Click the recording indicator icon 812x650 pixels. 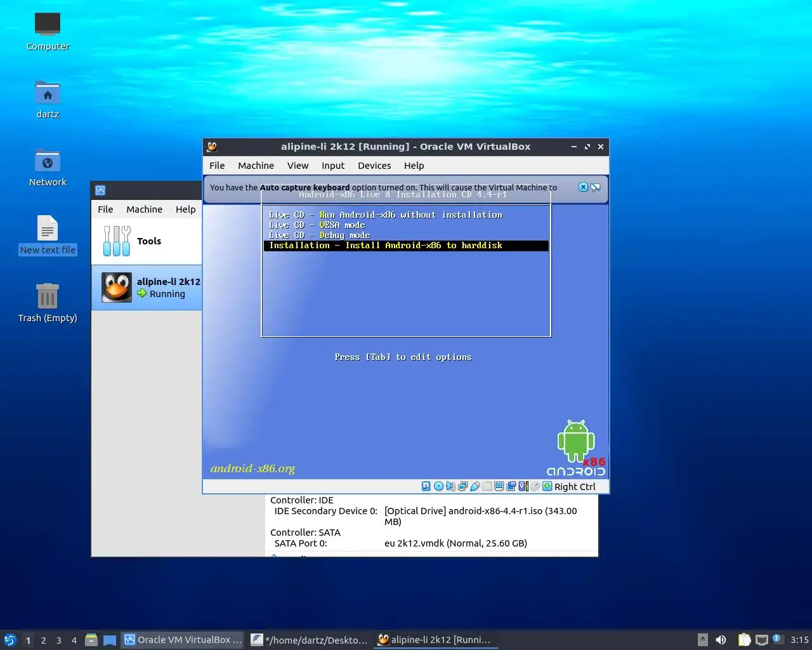coord(511,486)
